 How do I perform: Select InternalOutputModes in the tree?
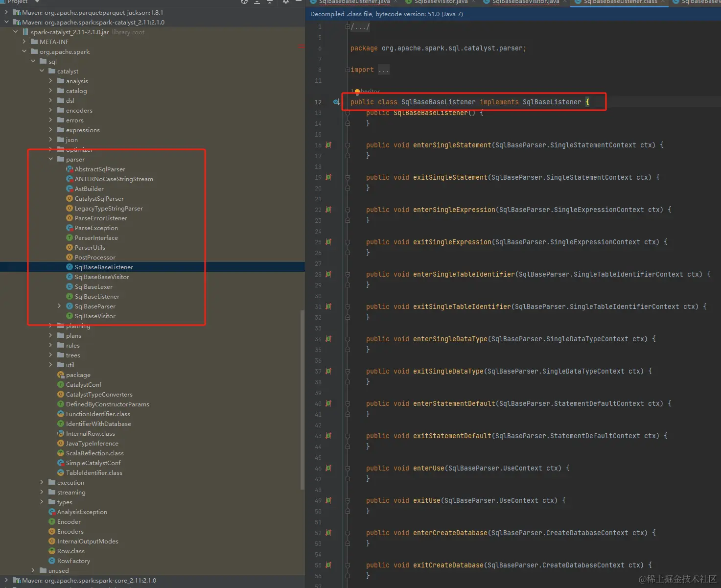tap(88, 541)
